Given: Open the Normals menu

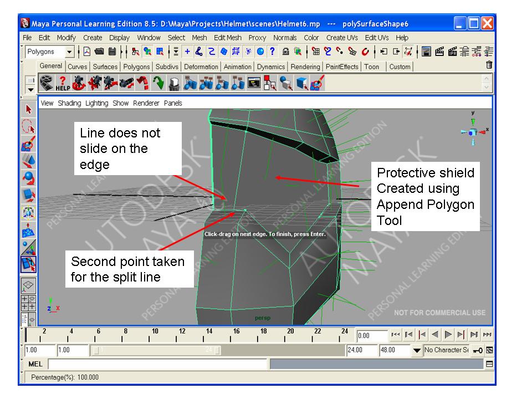Looking at the screenshot, I should (285, 38).
